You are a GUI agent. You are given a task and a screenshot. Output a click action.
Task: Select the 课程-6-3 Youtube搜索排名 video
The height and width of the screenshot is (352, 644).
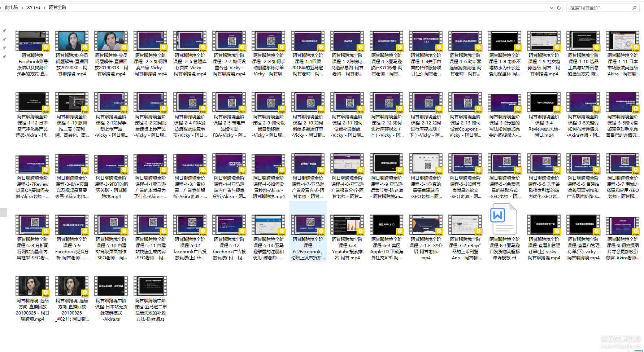pos(347,224)
